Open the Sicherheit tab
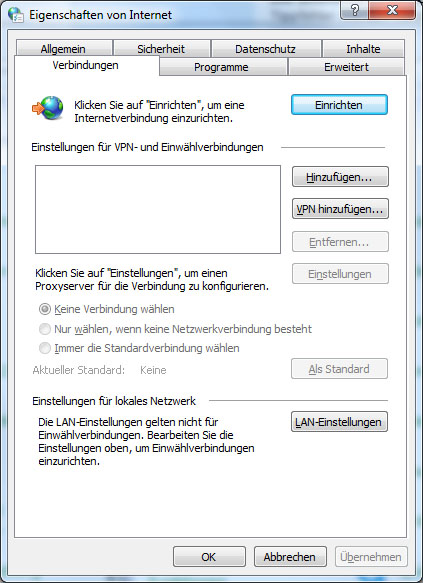Viewport: 423px width, 583px height. 161,49
